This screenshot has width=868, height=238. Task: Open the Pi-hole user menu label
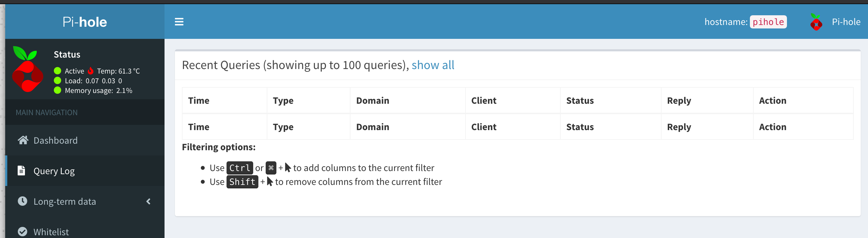point(846,22)
